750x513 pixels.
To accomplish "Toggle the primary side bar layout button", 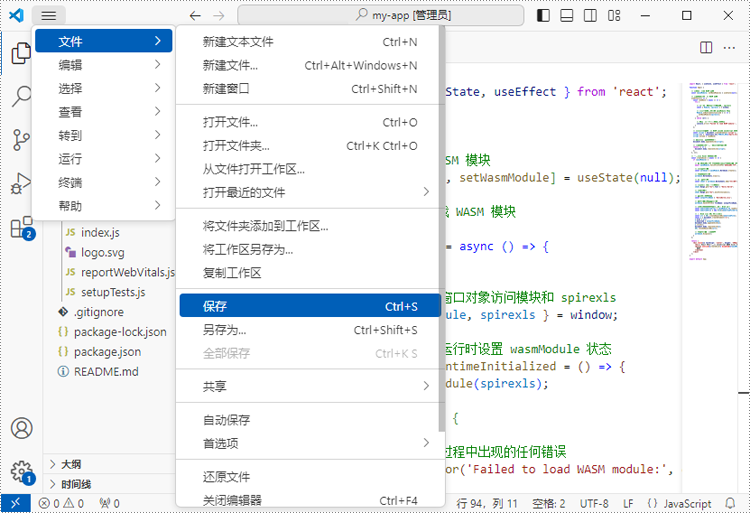I will tap(543, 16).
